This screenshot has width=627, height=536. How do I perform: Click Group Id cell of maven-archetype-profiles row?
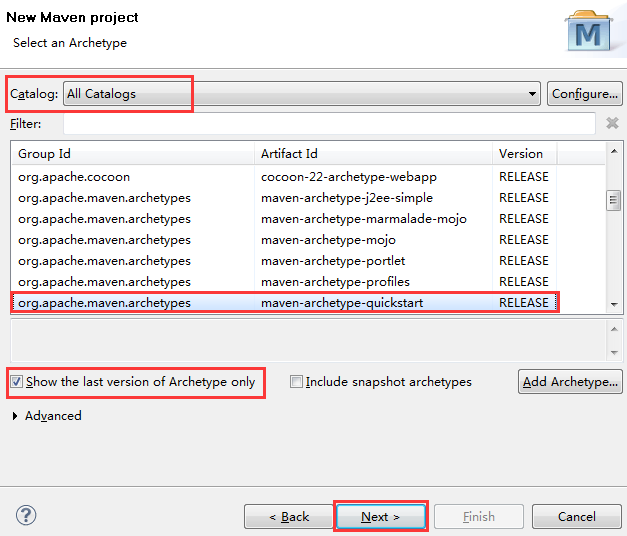104,282
